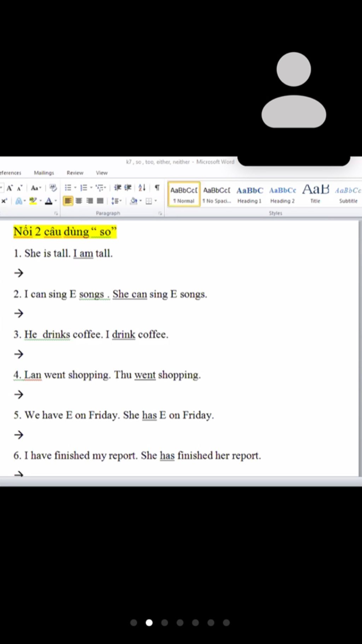This screenshot has width=362, height=644.
Task: Toggle Center alignment
Action: (x=79, y=201)
